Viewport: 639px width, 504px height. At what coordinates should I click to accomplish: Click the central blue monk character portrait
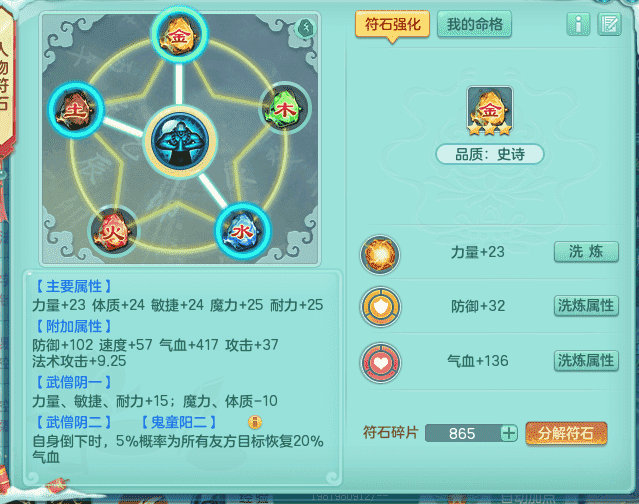click(180, 141)
